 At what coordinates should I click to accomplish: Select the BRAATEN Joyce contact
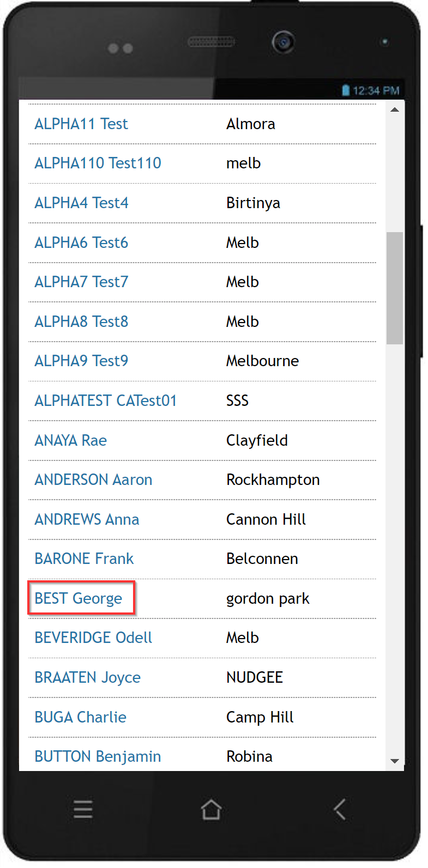pos(87,677)
